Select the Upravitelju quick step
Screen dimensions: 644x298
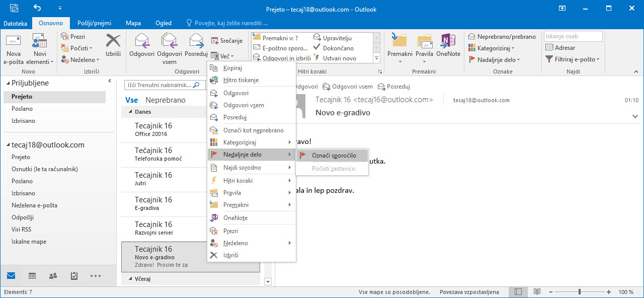pos(333,38)
